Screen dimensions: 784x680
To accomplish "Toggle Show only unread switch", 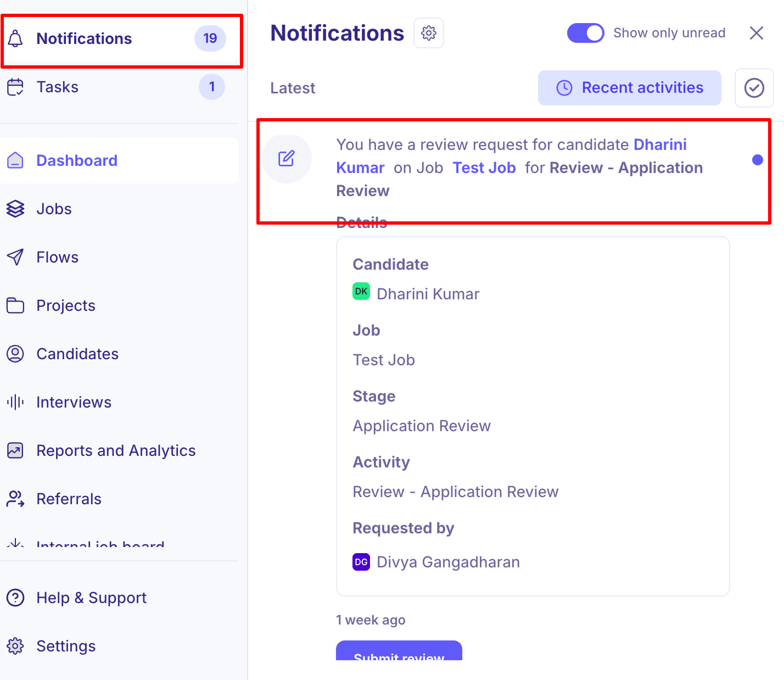I will coord(585,33).
